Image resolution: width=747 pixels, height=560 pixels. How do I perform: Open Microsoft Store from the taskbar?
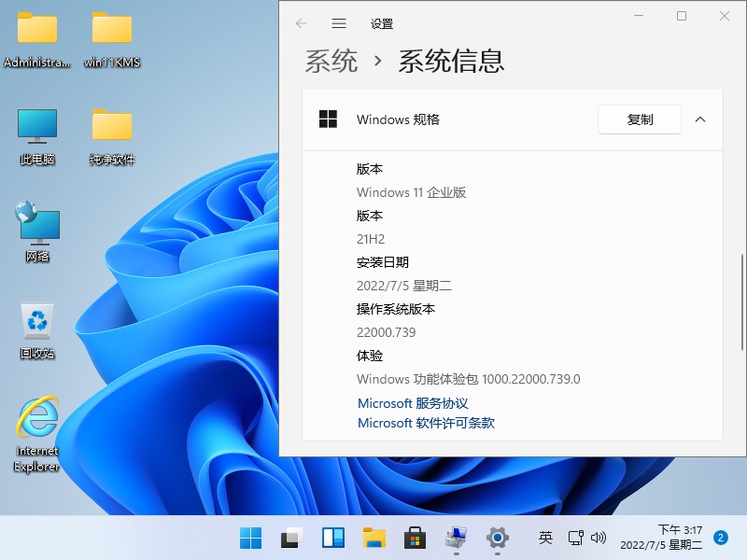pyautogui.click(x=416, y=538)
